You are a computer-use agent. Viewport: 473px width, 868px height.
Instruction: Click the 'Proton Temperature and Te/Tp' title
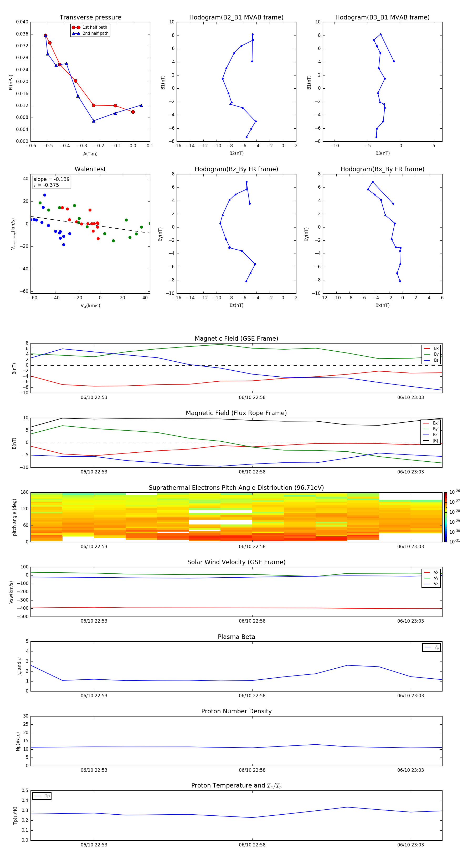pos(236,786)
